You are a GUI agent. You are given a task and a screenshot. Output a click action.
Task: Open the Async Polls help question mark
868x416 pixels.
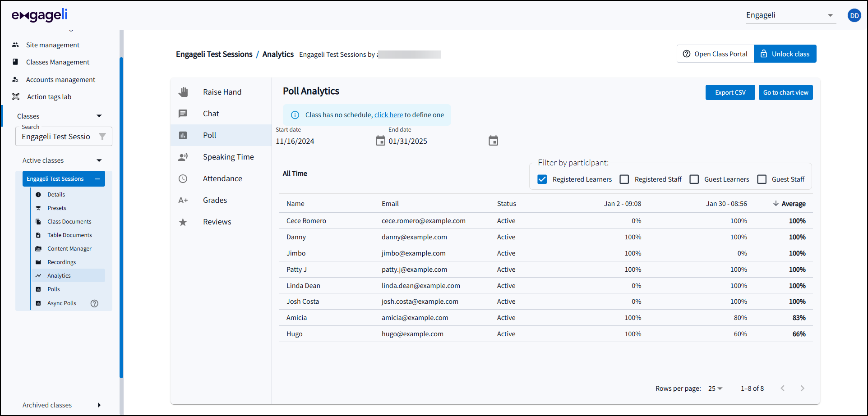(94, 303)
